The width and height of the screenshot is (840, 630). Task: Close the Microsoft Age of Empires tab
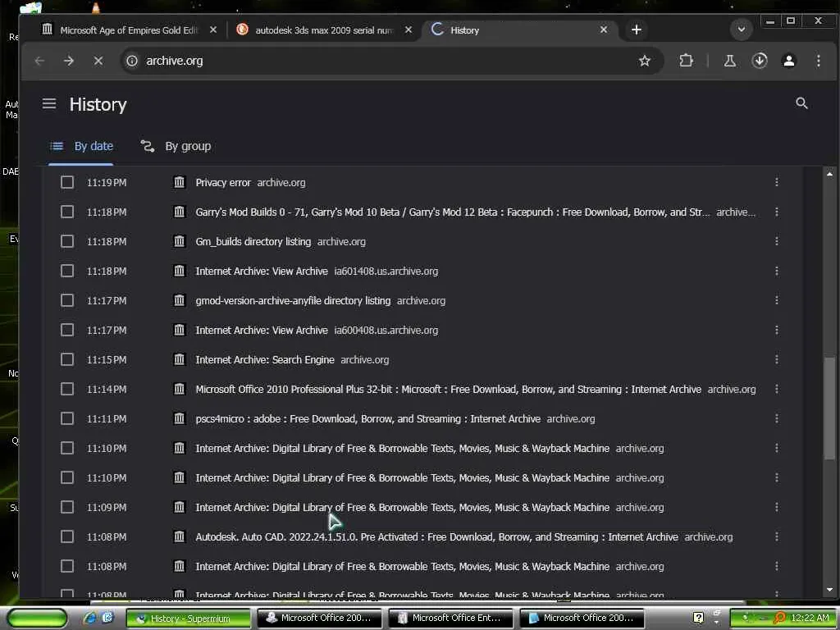click(x=213, y=30)
